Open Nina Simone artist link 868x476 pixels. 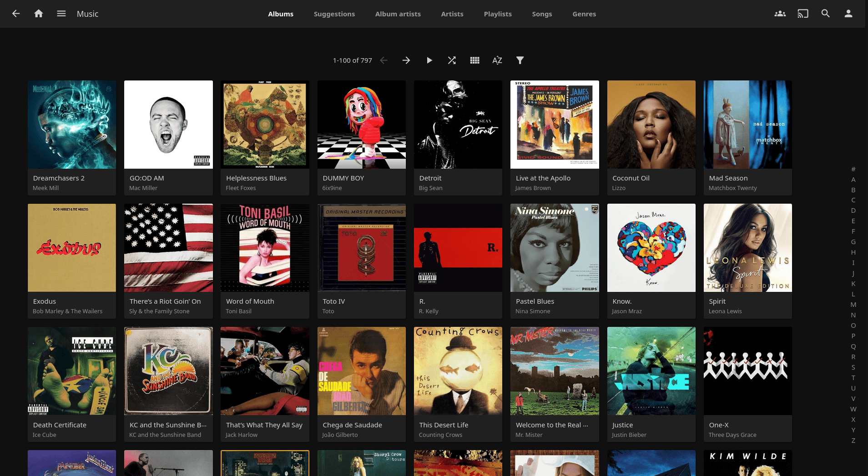pos(533,311)
